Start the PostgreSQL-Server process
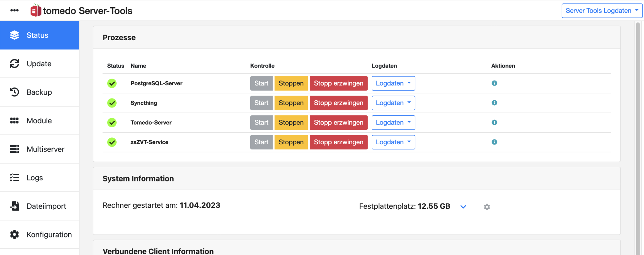Screen dimensions: 644x255 [x=261, y=83]
